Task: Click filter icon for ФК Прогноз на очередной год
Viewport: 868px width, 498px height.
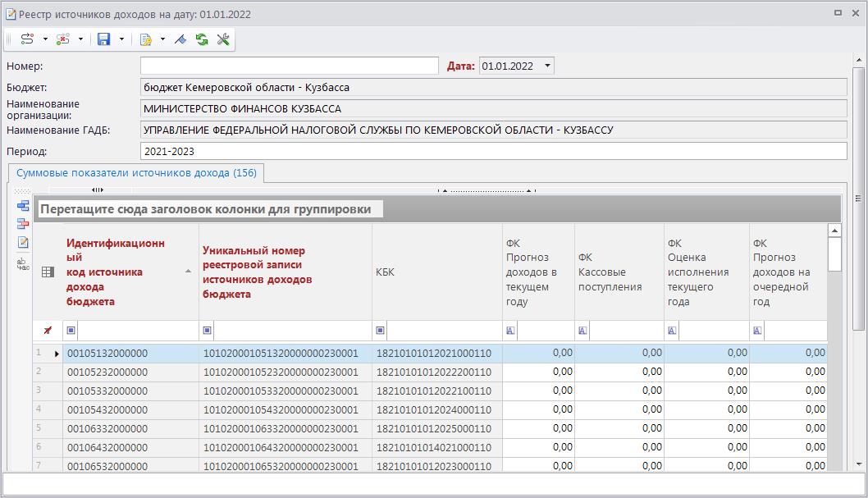Action: pos(757,331)
